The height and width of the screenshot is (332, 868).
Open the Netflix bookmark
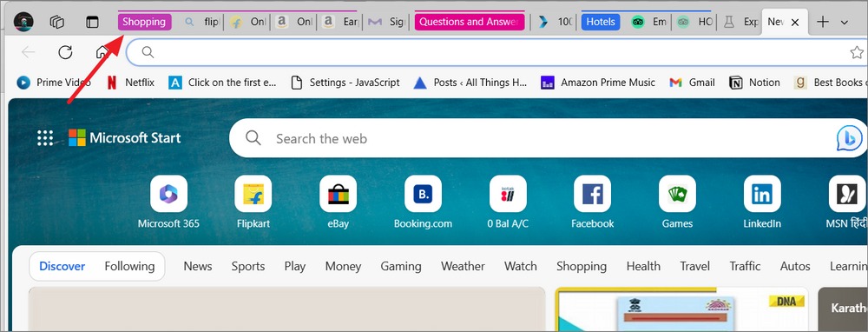coord(131,83)
